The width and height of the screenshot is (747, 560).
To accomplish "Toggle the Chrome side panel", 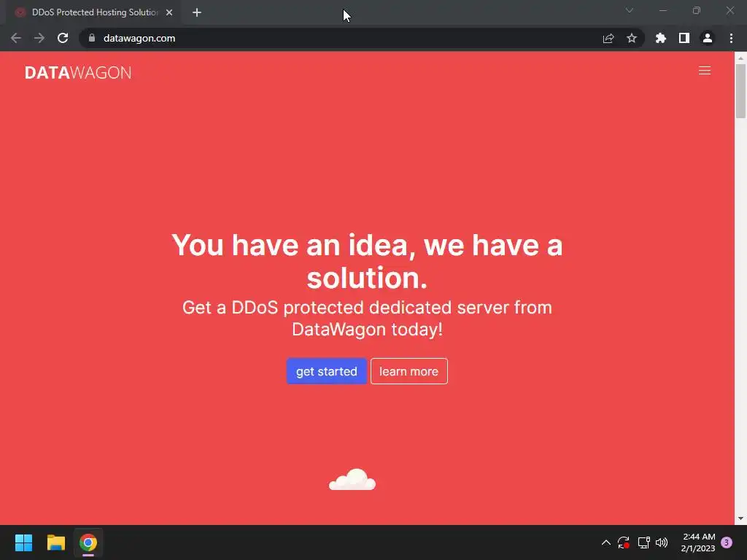I will click(684, 38).
